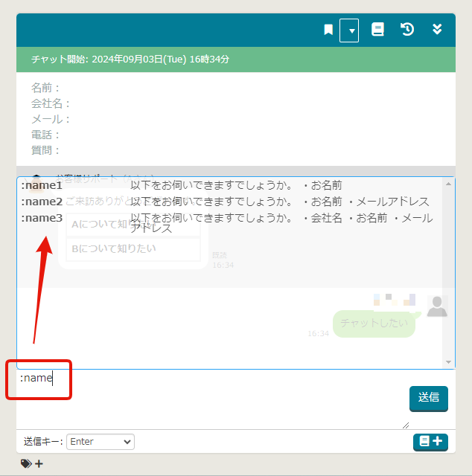This screenshot has height=476, width=472.
Task: Click the Aについて知りたい option
Action: click(x=133, y=225)
